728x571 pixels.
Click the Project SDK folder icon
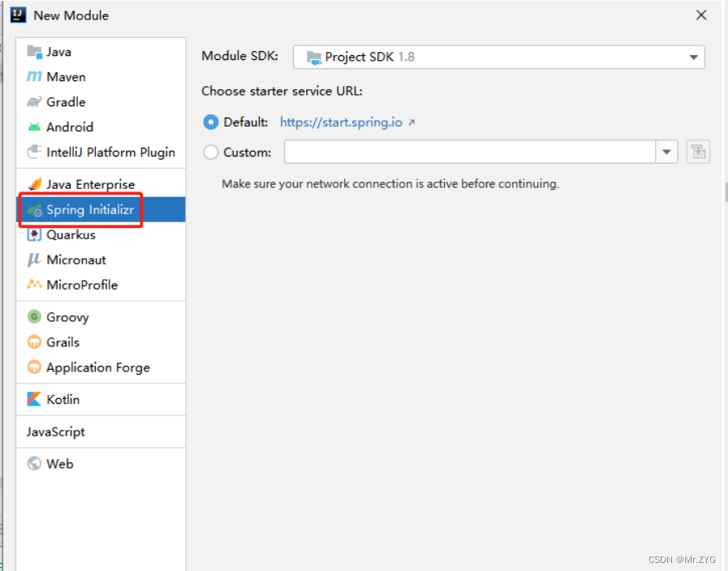tap(314, 58)
